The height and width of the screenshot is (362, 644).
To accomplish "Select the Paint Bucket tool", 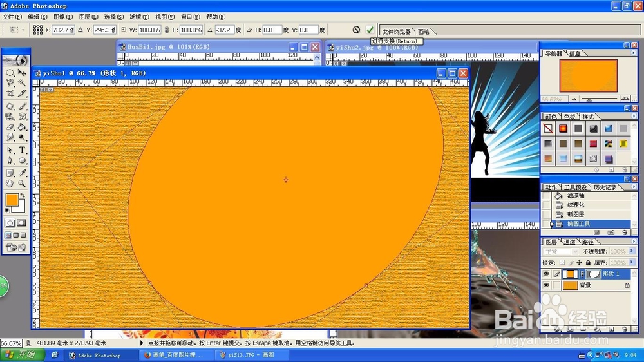I will click(22, 127).
